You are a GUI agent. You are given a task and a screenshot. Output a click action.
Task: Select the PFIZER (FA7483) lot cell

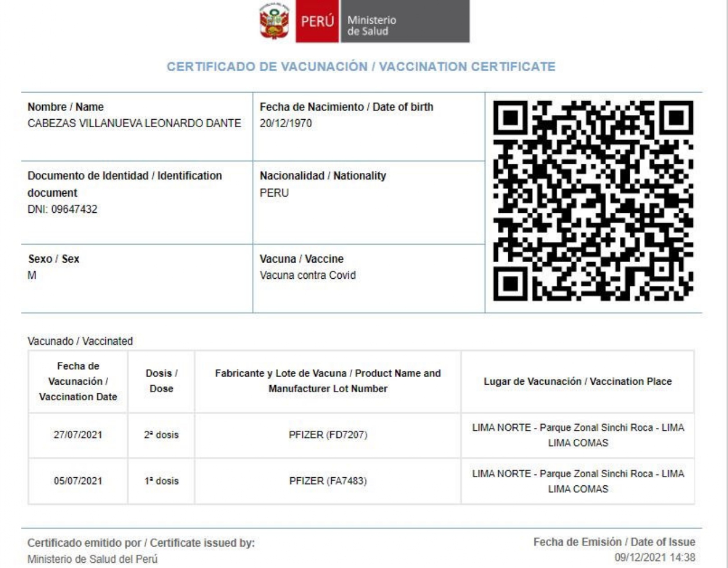(328, 481)
